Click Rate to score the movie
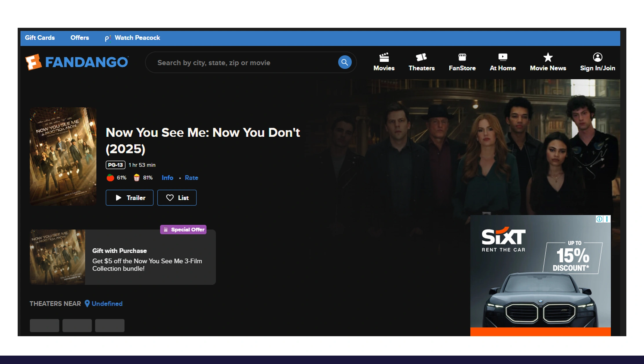The height and width of the screenshot is (364, 644). click(191, 178)
